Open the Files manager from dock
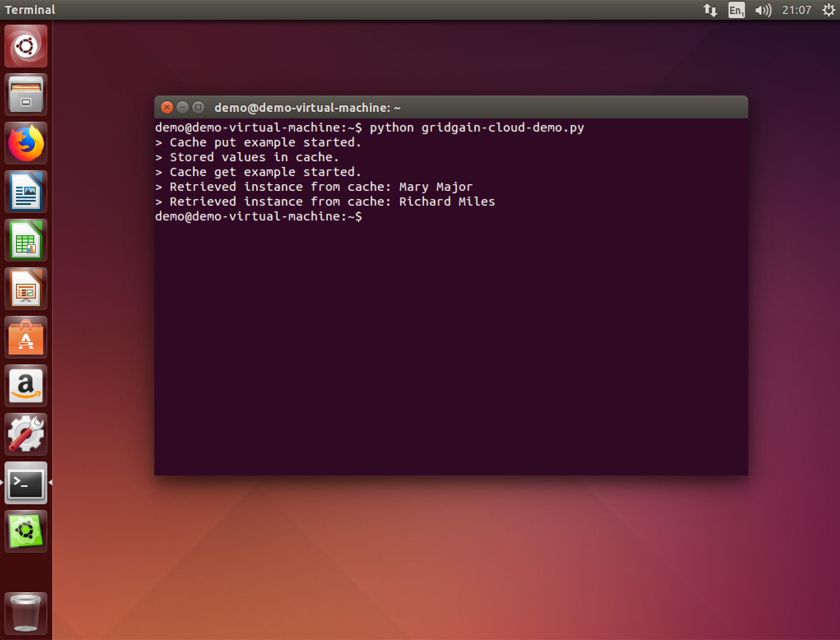Viewport: 840px width, 640px height. pyautogui.click(x=26, y=95)
